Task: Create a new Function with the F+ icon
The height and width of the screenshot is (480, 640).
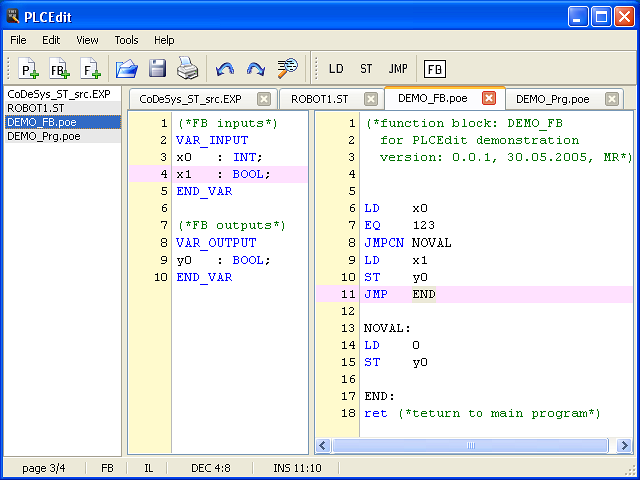Action: 91,69
